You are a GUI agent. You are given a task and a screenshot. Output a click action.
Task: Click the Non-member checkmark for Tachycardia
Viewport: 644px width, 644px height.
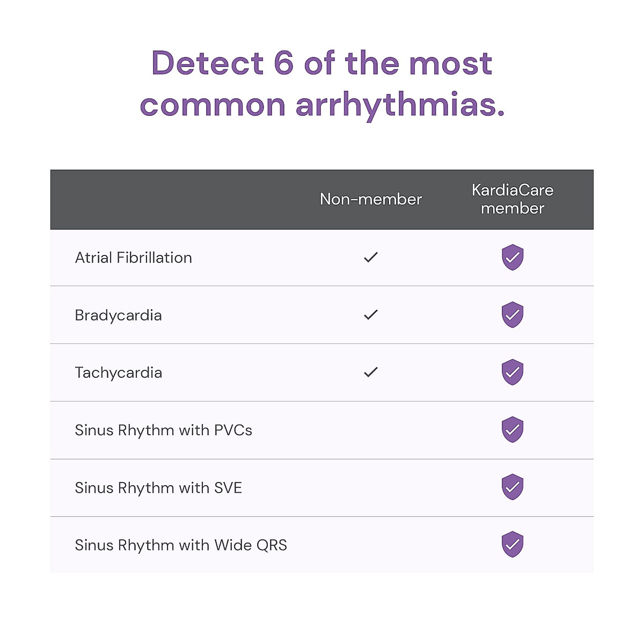coord(371,372)
